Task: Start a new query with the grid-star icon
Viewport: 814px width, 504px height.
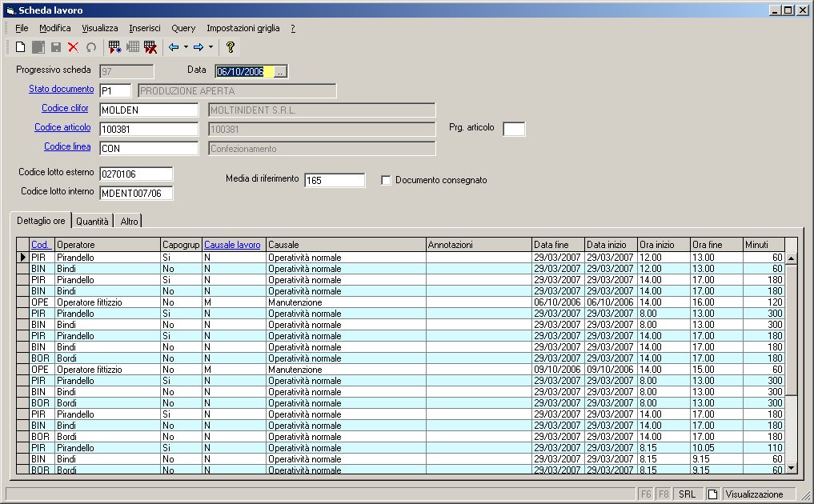Action: pyautogui.click(x=114, y=46)
